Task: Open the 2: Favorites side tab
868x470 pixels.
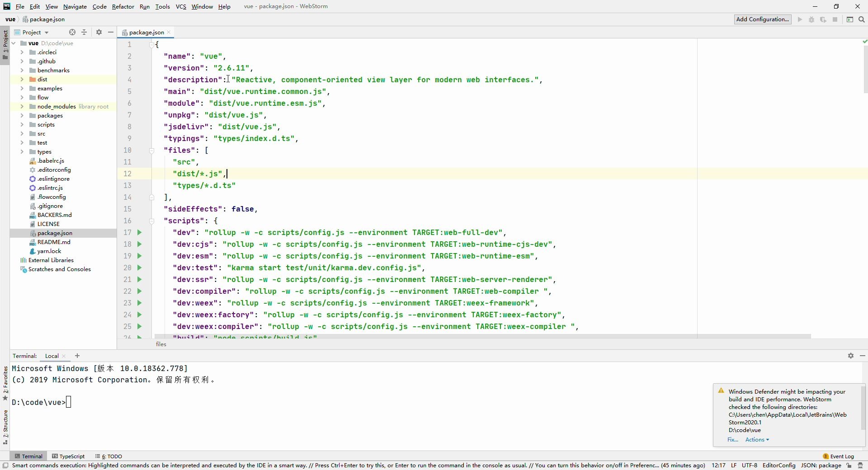Action: pyautogui.click(x=5, y=383)
